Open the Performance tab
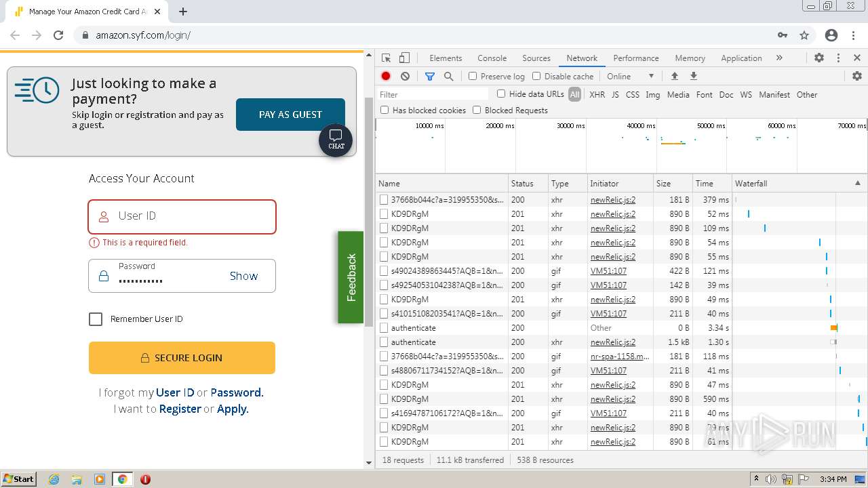 [636, 58]
